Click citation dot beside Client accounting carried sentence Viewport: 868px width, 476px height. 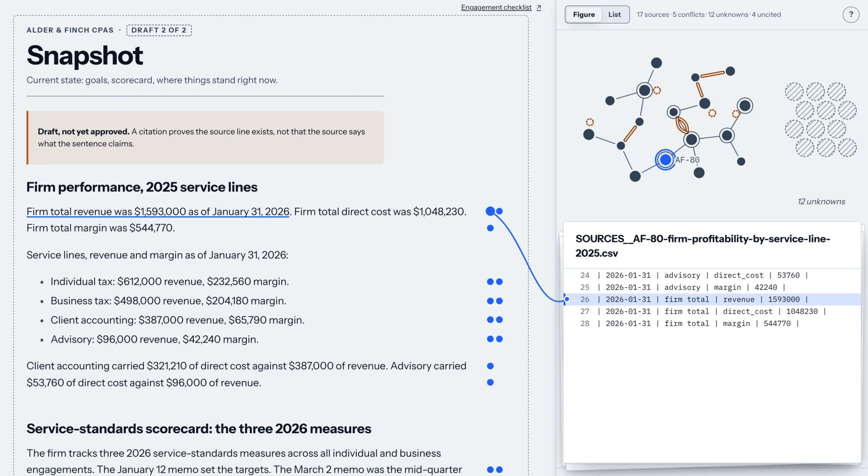490,366
